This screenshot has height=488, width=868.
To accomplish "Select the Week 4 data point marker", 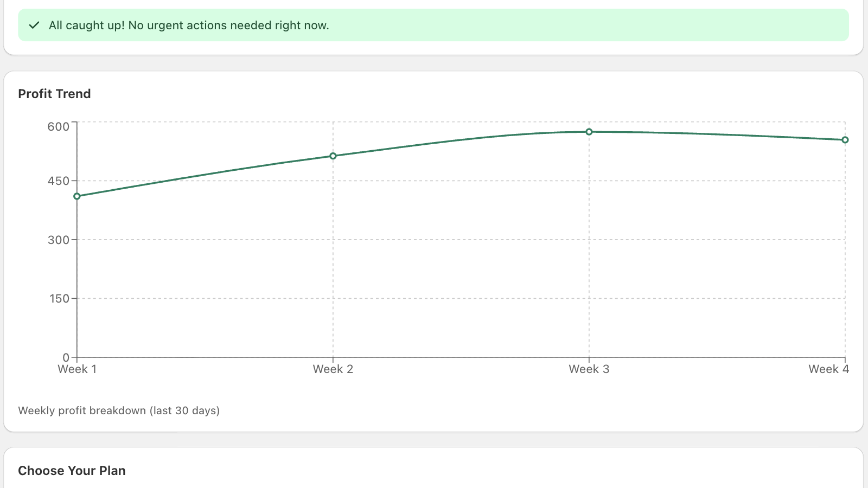I will (x=844, y=140).
